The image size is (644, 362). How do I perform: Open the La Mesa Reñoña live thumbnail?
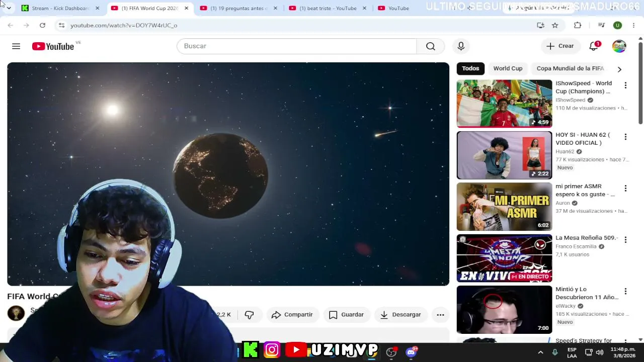point(504,258)
